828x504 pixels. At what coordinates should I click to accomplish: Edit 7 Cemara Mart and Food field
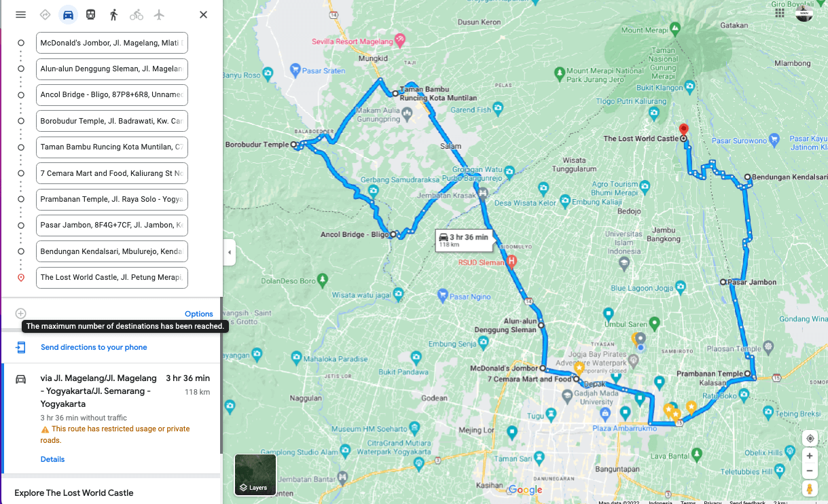(x=112, y=173)
